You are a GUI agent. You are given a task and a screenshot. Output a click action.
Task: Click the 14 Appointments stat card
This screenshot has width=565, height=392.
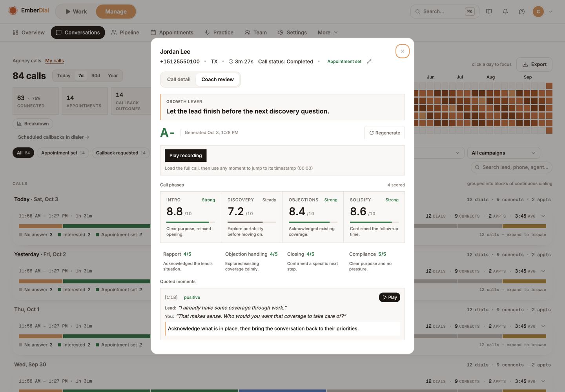coord(85,101)
